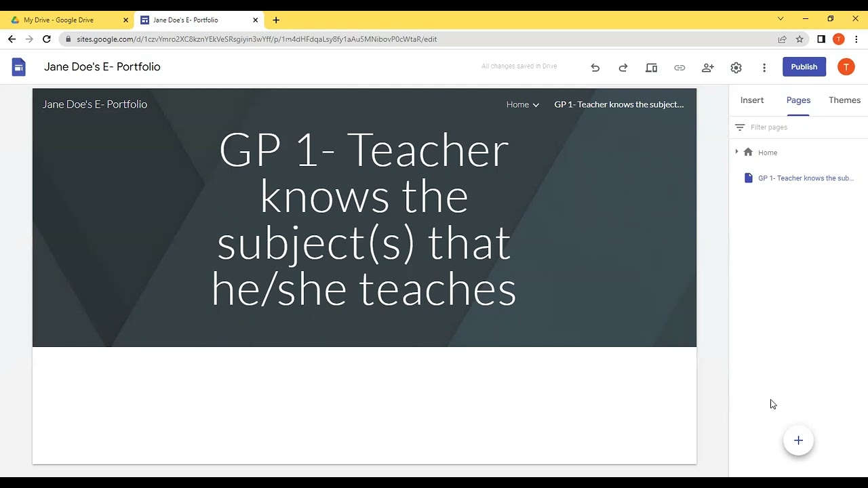
Task: Click GP 1 link in site navigation
Action: click(x=619, y=104)
